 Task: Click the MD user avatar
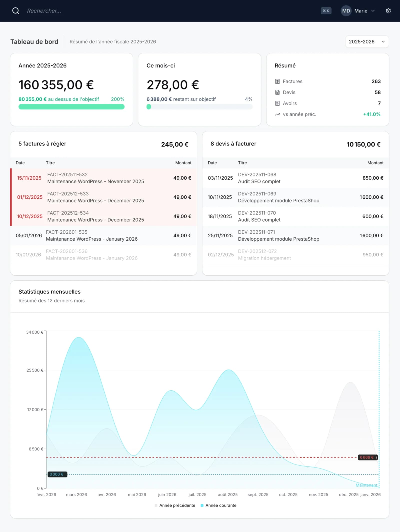click(346, 11)
